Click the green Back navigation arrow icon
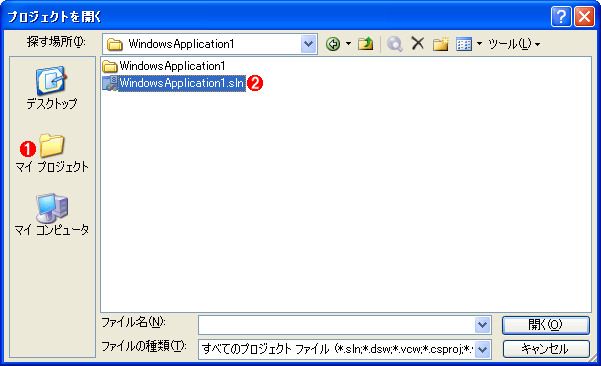Viewport: 601px width, 366px height. point(333,44)
